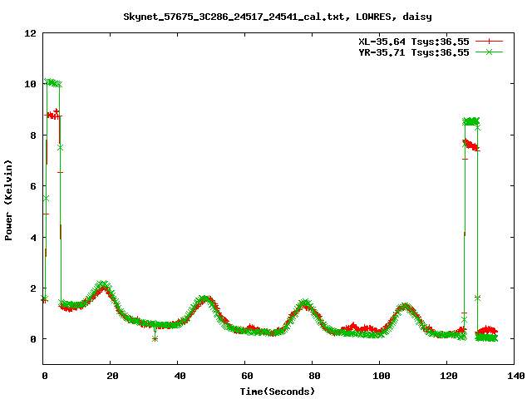Image resolution: width=532 pixels, height=399 pixels.
Task: Click the green calibration plateau at 10 Kelvin
Action: coord(52,83)
